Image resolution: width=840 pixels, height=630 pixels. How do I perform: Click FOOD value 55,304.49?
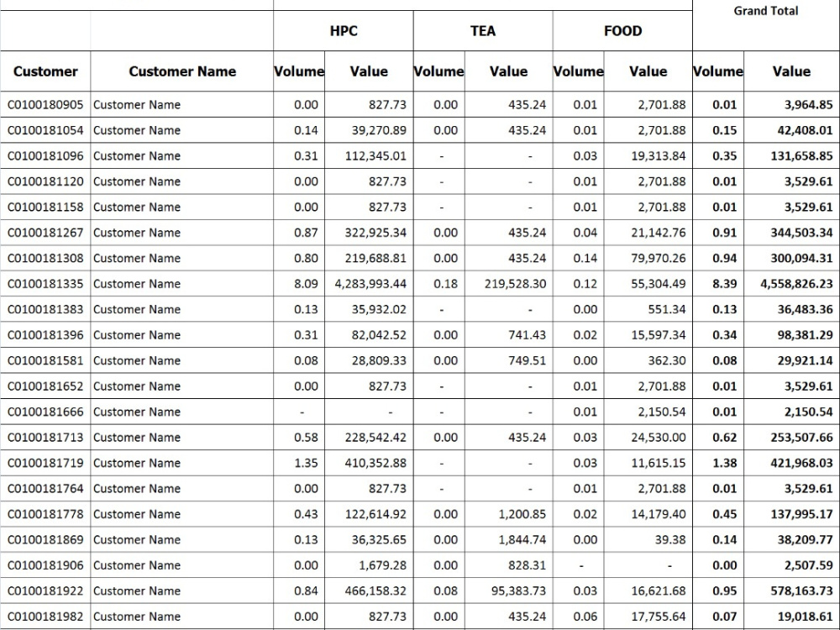[659, 284]
